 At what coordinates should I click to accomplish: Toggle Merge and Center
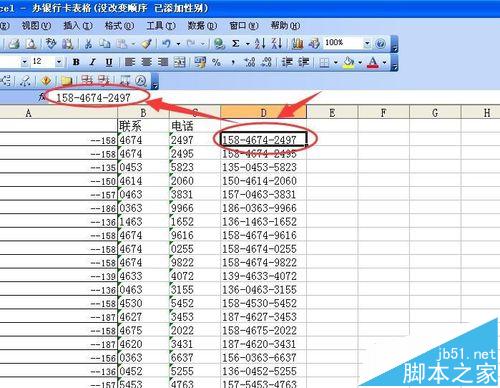(x=180, y=62)
